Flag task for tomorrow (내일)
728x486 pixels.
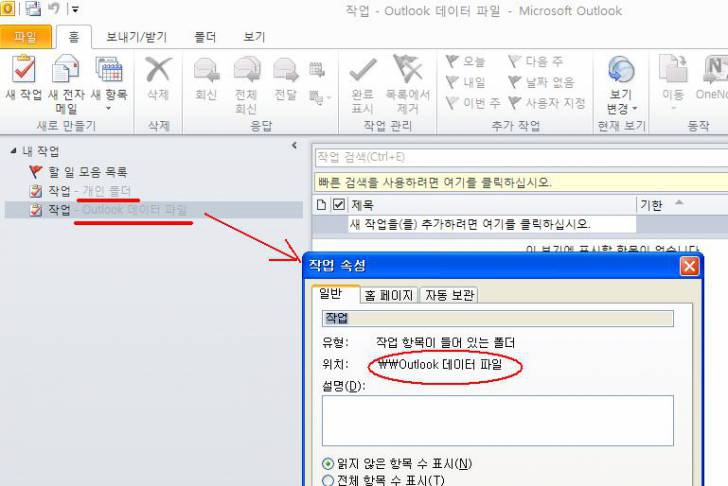pyautogui.click(x=466, y=82)
